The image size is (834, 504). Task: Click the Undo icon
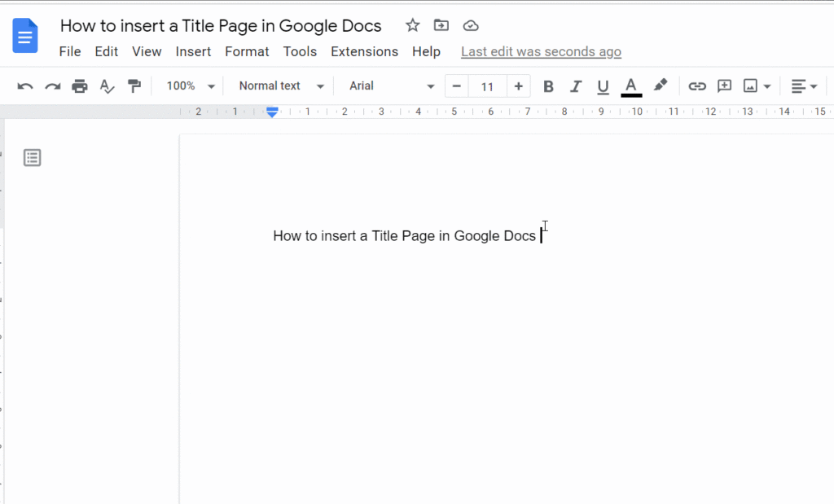pyautogui.click(x=25, y=85)
